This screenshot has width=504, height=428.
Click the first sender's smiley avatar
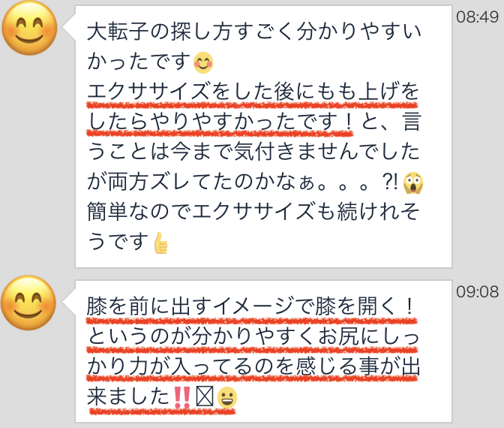(x=29, y=28)
